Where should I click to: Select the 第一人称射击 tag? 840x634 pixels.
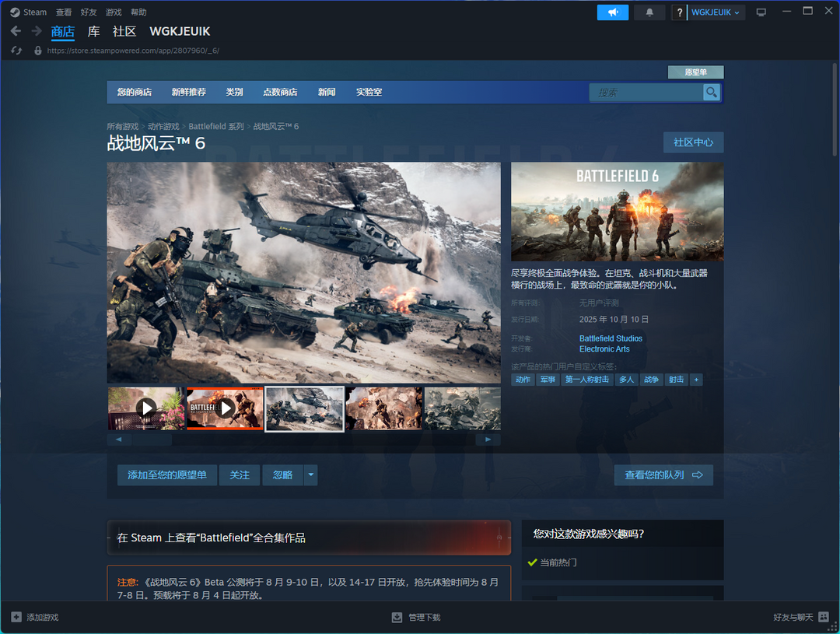[x=586, y=380]
